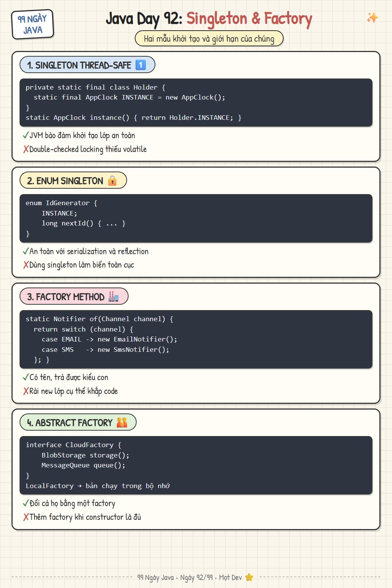Click the text 'Double-checked locking thiếu volatile'

[88, 149]
